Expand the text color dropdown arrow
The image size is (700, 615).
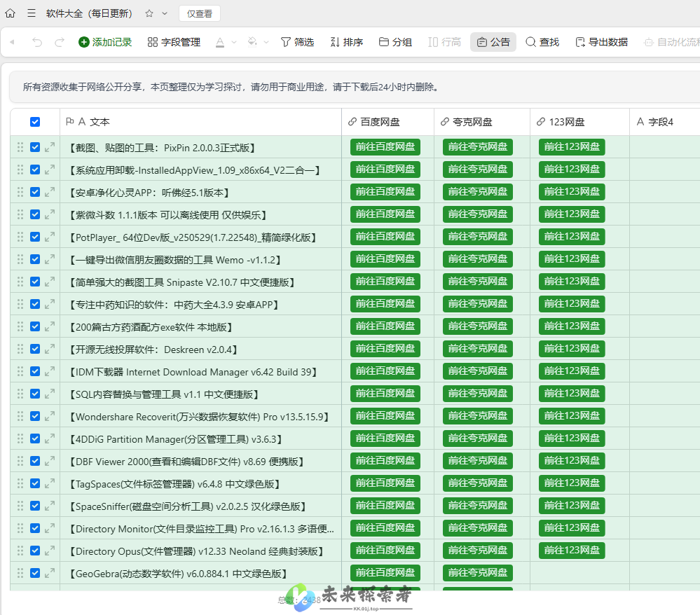click(x=234, y=42)
